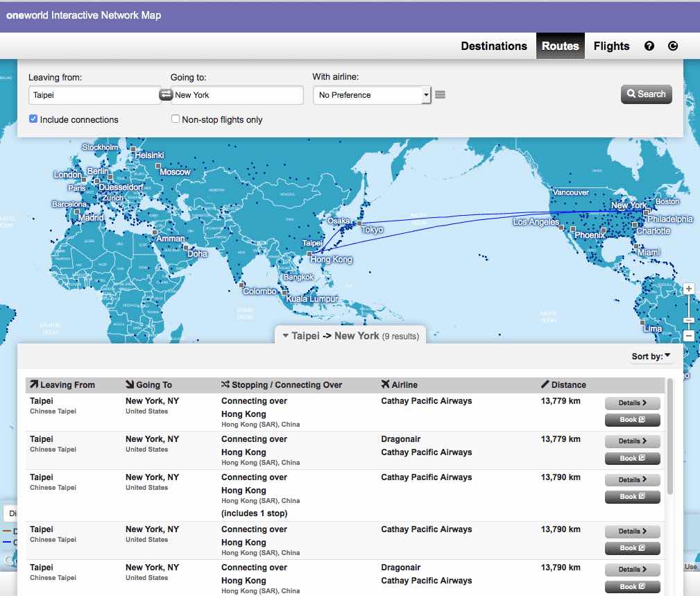Viewport: 700px width, 596px height.
Task: Select the Phoenix map marker
Action: pos(573,229)
